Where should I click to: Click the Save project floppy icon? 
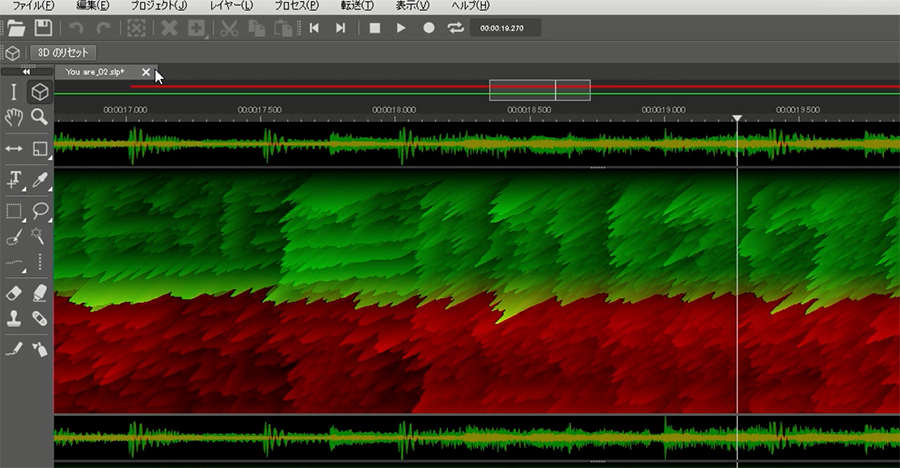[43, 28]
